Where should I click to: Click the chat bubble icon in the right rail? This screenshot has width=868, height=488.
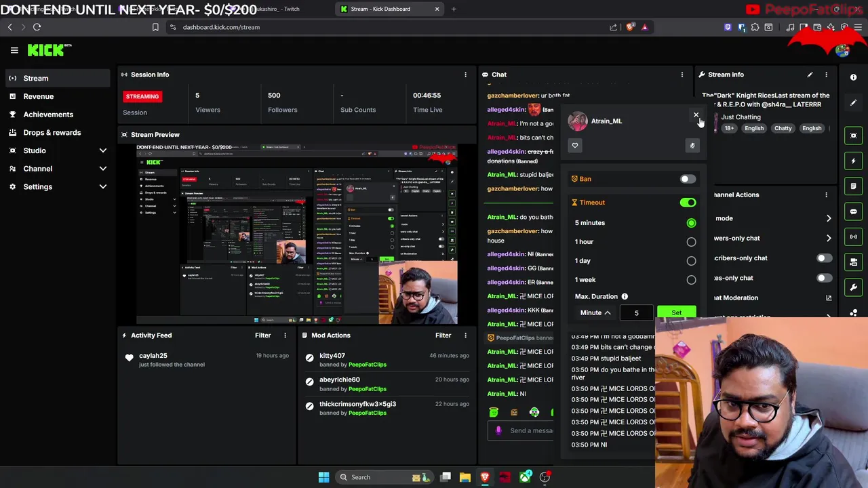click(853, 211)
